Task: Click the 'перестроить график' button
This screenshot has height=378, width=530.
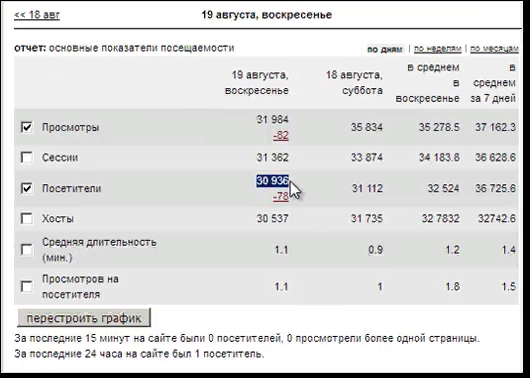Action: (84, 318)
